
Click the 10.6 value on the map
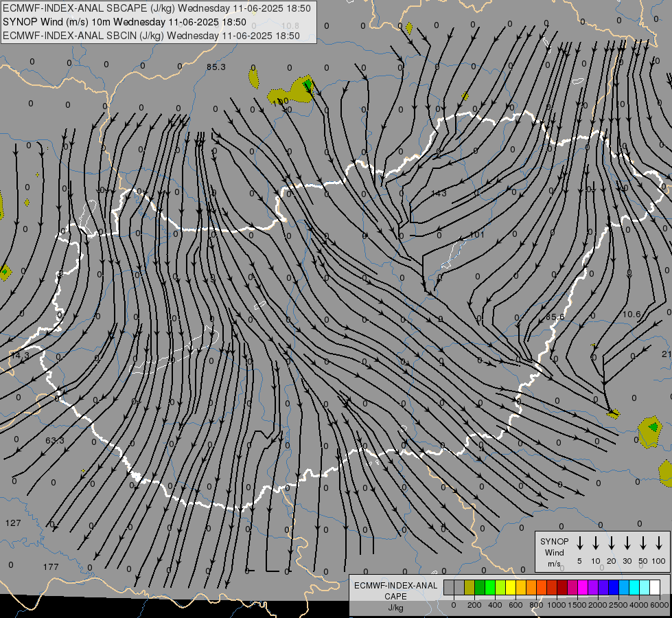coord(632,314)
